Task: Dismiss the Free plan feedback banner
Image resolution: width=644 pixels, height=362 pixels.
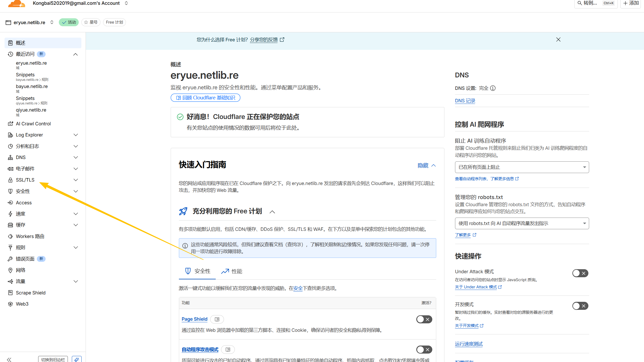Action: [558, 40]
